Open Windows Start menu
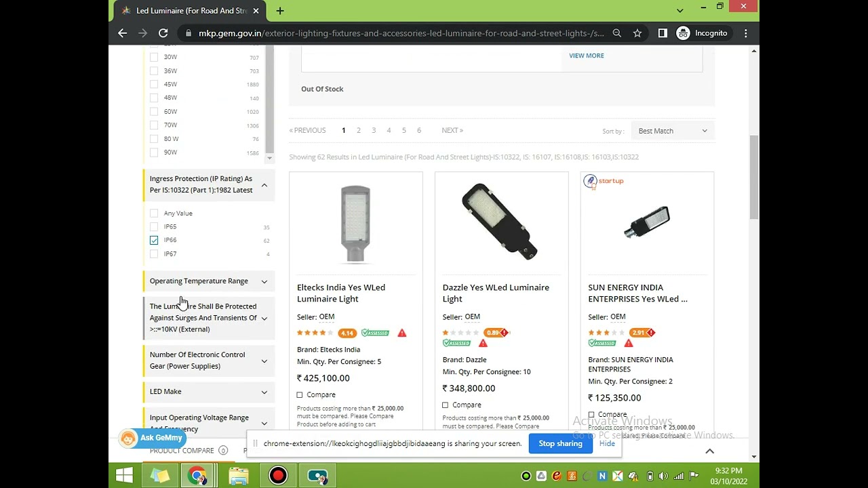 [124, 475]
